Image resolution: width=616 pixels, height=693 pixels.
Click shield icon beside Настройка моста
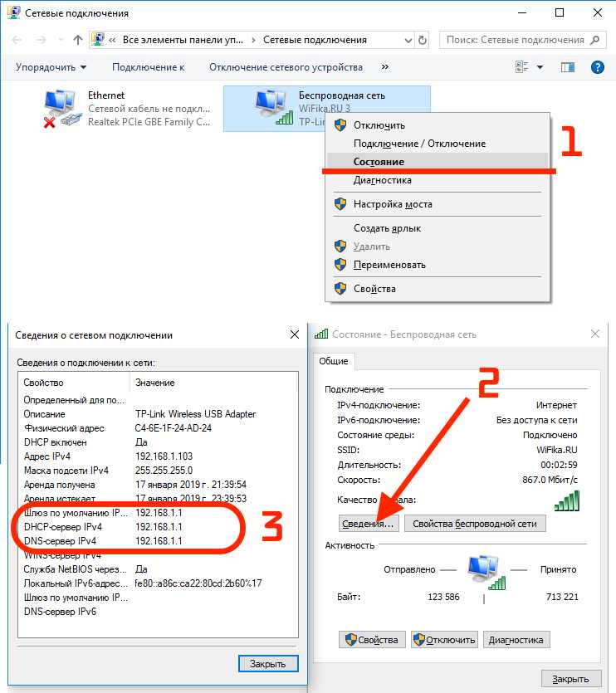(340, 203)
